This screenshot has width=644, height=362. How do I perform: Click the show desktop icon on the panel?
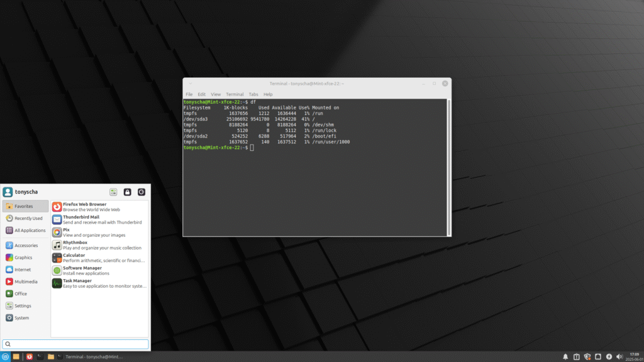[16, 357]
